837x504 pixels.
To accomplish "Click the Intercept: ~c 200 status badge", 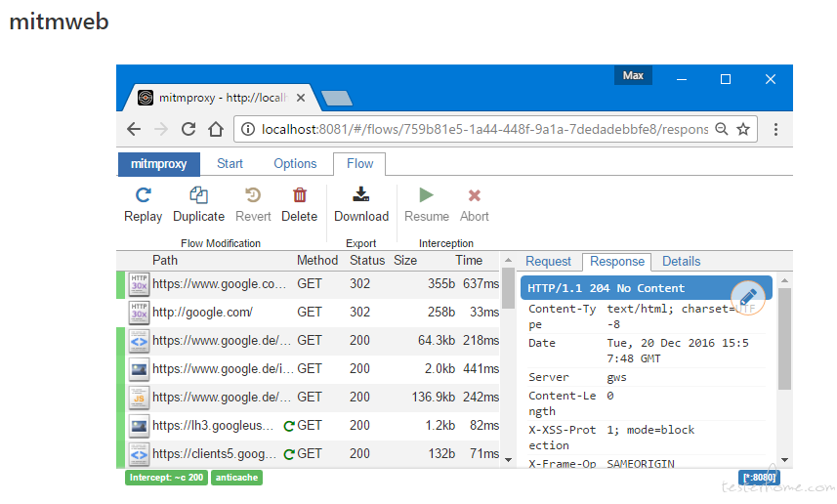I will point(167,478).
